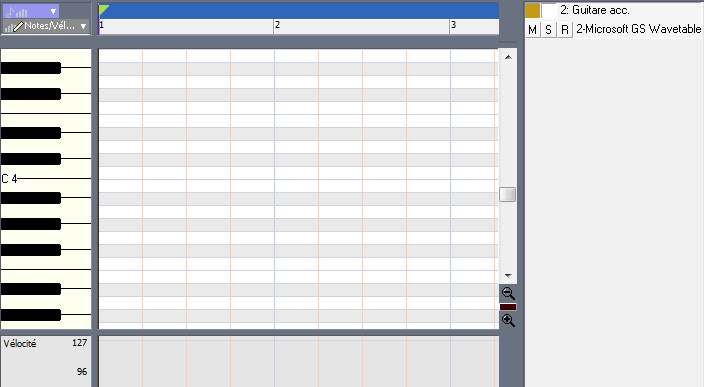Click measure 3 in the time ruler
The width and height of the screenshot is (704, 387).
pos(453,25)
